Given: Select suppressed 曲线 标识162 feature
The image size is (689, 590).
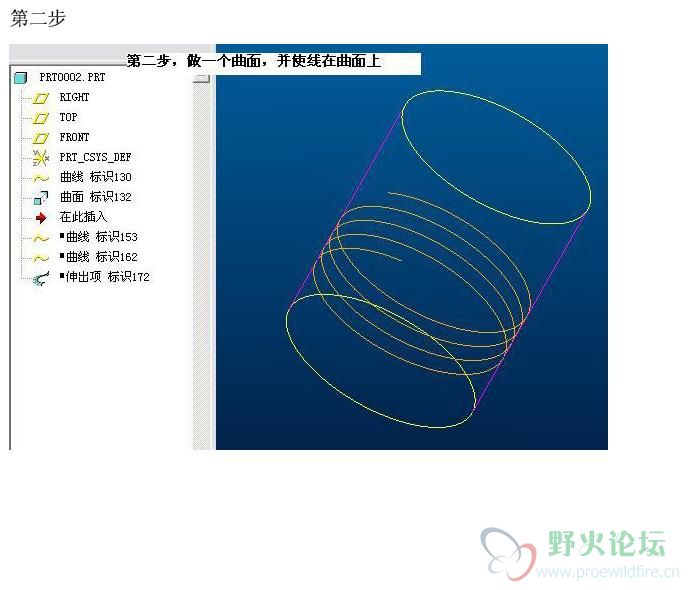Looking at the screenshot, I should 99,257.
